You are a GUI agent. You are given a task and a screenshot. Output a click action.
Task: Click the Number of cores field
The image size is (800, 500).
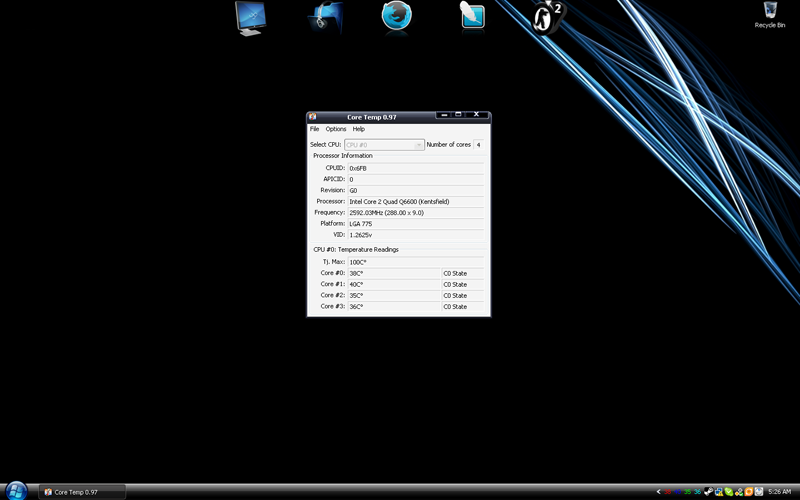pyautogui.click(x=478, y=145)
